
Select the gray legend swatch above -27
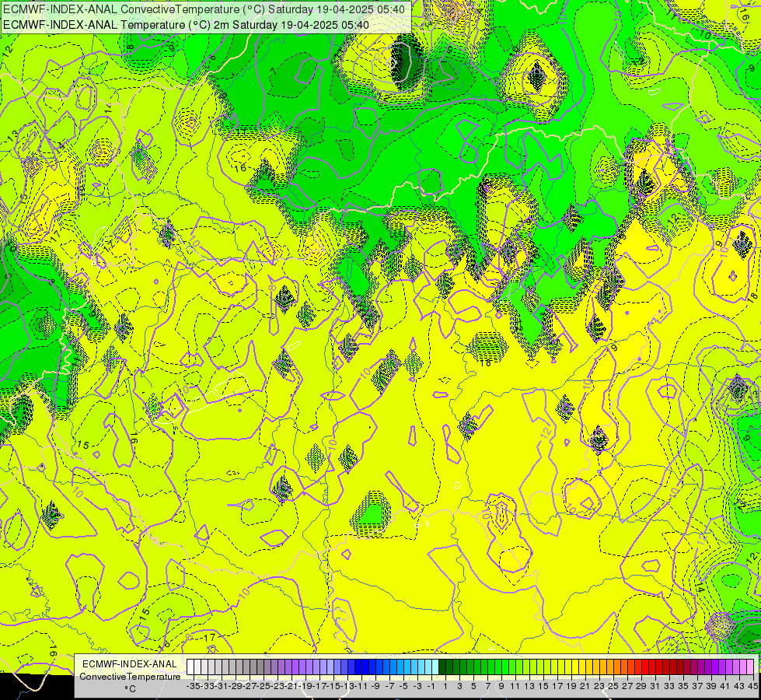[x=246, y=667]
